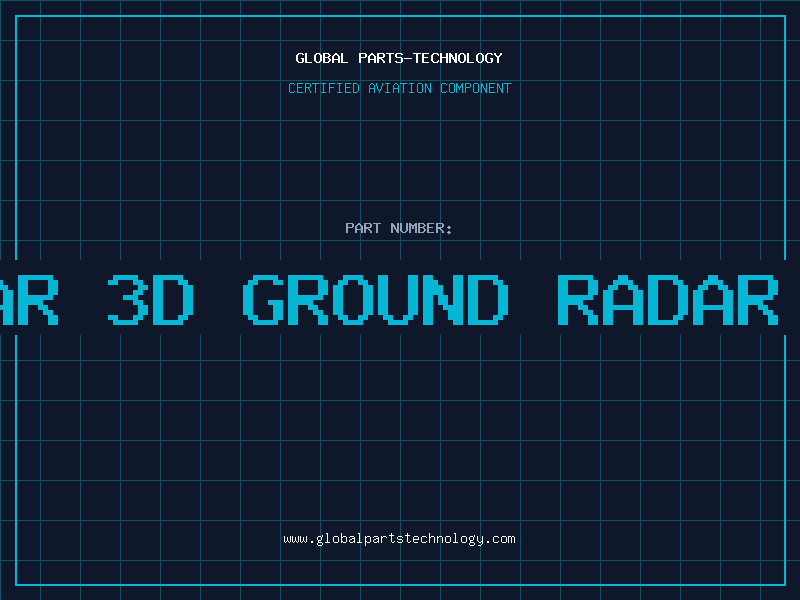
Task: Click the word GLOBAL in the header
Action: (x=322, y=58)
